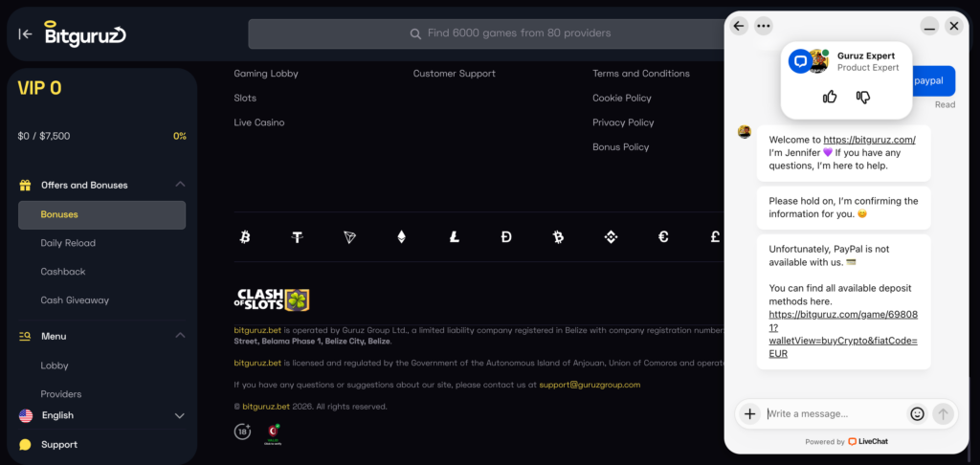Click the VIP 0 level heading
The height and width of the screenshot is (465, 980).
39,88
